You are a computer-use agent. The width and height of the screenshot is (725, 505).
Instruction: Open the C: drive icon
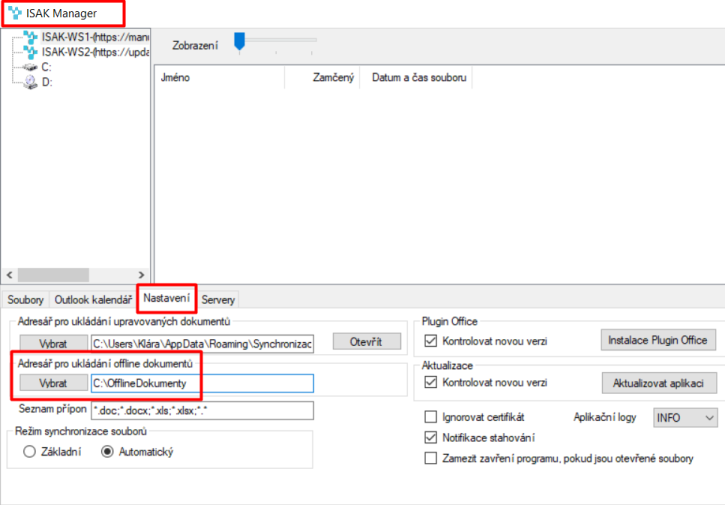point(31,68)
